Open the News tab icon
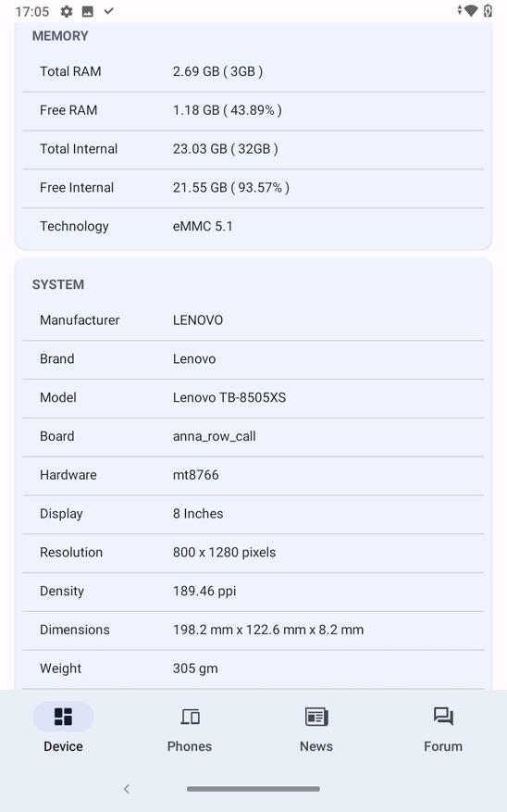Screen dimensions: 507x812 [x=316, y=717]
